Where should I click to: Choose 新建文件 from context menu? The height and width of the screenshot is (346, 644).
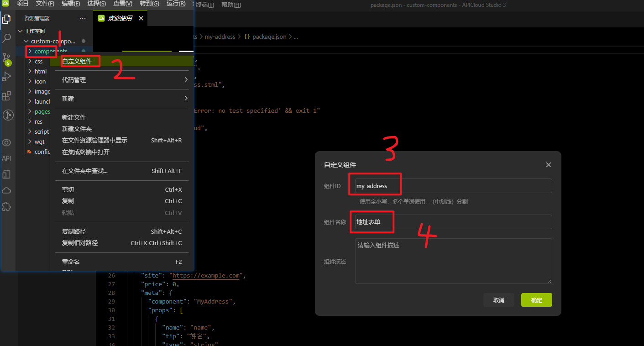(x=122, y=117)
